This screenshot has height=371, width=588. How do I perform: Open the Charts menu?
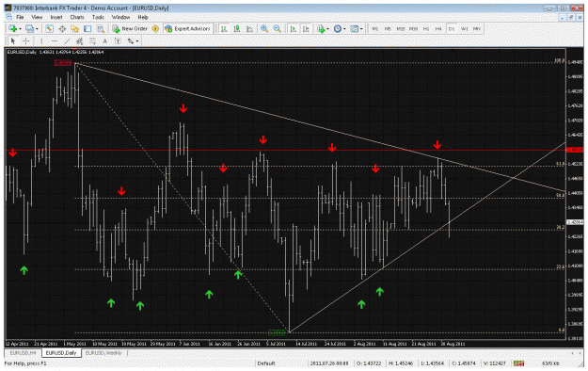point(77,17)
